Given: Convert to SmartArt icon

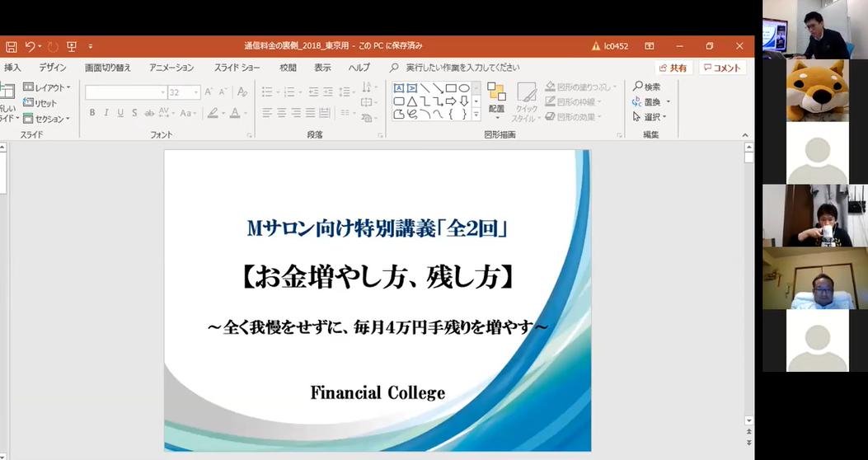Looking at the screenshot, I should [368, 117].
